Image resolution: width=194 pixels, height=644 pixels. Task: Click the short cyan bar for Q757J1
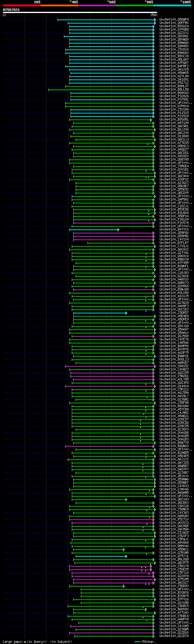pos(101,556)
